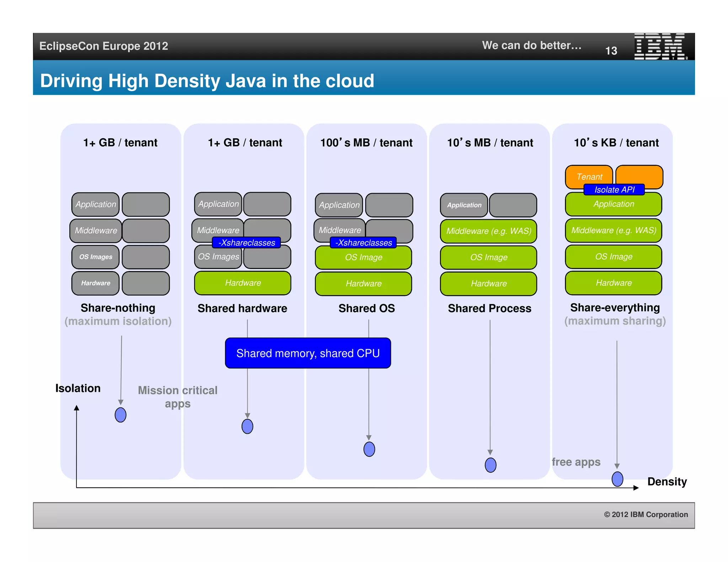This screenshot has width=728, height=562.
Task: Click Middleware (e.g. WAS) box in Shared Process
Action: pyautogui.click(x=488, y=231)
